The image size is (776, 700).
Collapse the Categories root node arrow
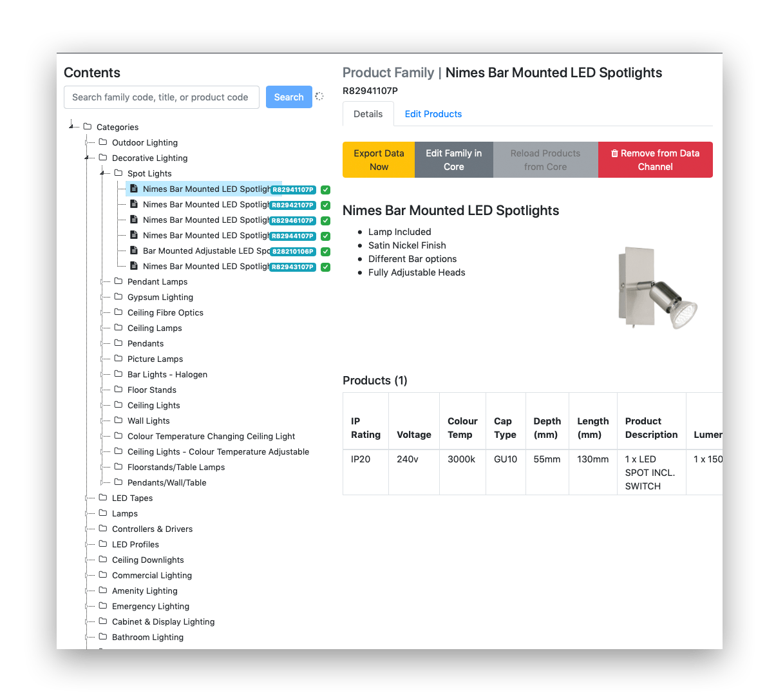tap(71, 126)
